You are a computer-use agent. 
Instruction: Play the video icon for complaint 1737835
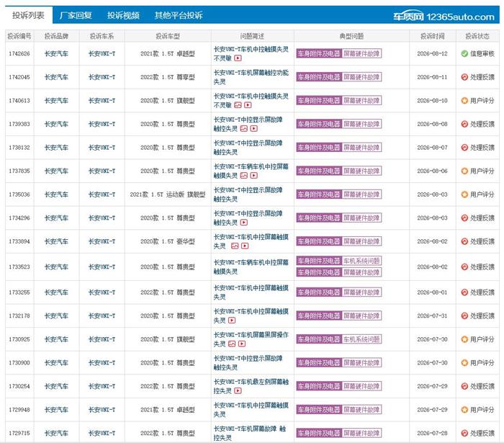(x=254, y=176)
